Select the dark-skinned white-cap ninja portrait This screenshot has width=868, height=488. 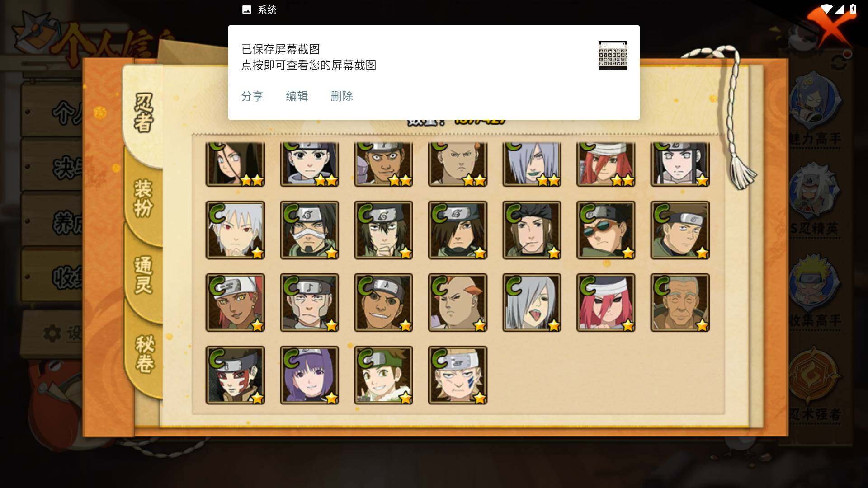(235, 303)
